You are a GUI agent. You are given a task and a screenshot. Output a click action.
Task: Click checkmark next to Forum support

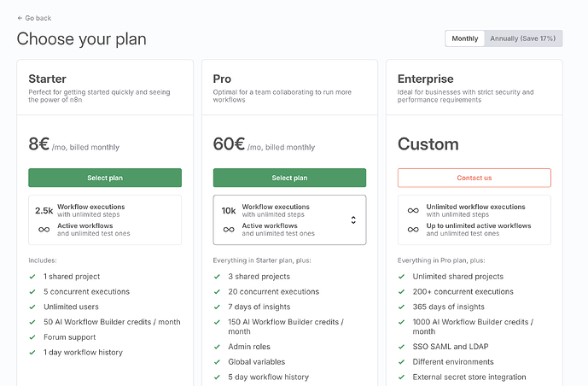[x=32, y=337]
